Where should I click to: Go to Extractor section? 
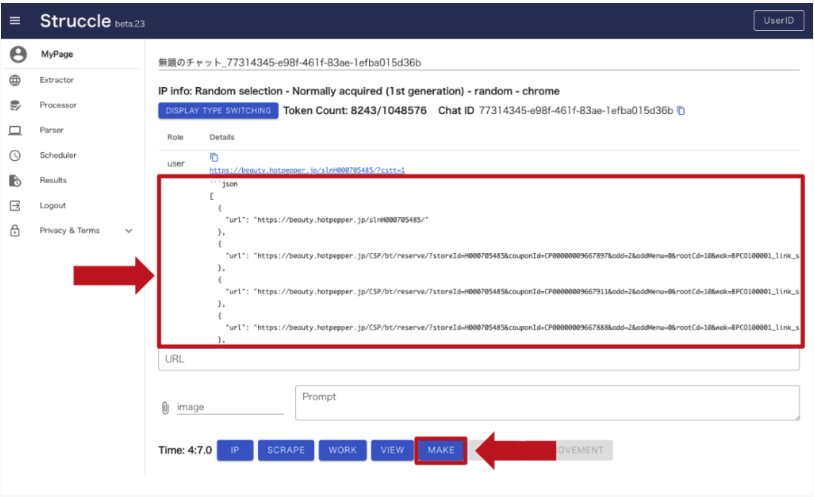tap(57, 80)
